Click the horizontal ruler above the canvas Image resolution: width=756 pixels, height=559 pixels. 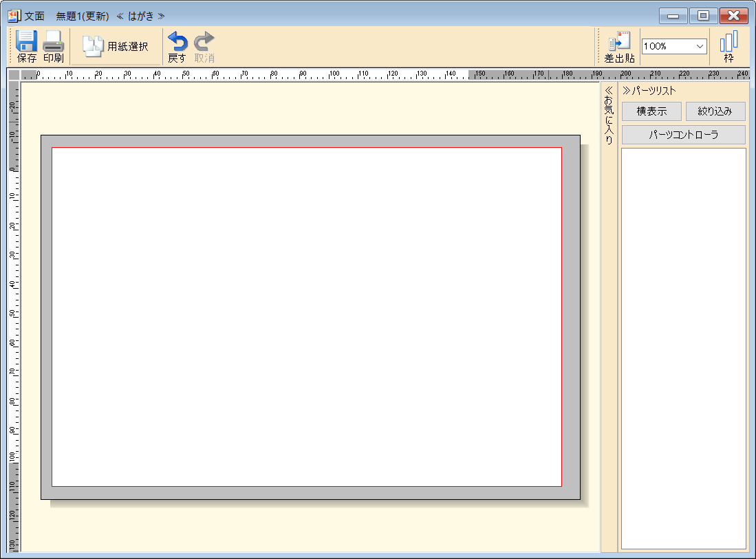(275, 74)
